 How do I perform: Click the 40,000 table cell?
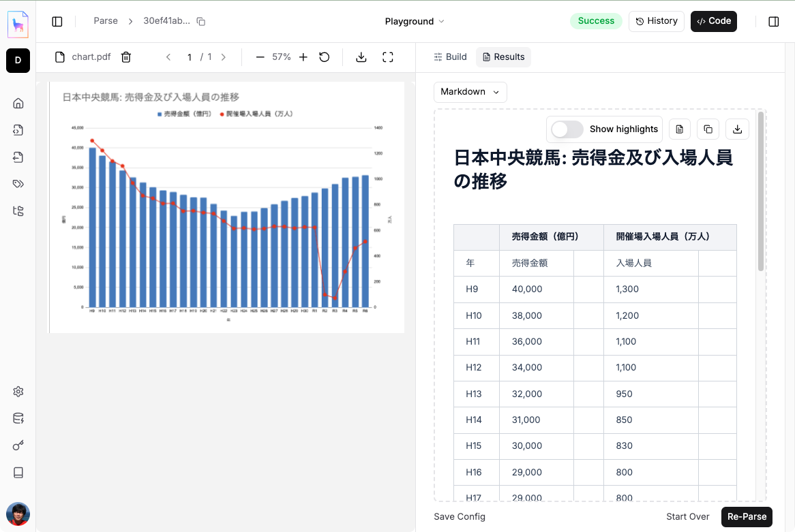tap(537, 290)
